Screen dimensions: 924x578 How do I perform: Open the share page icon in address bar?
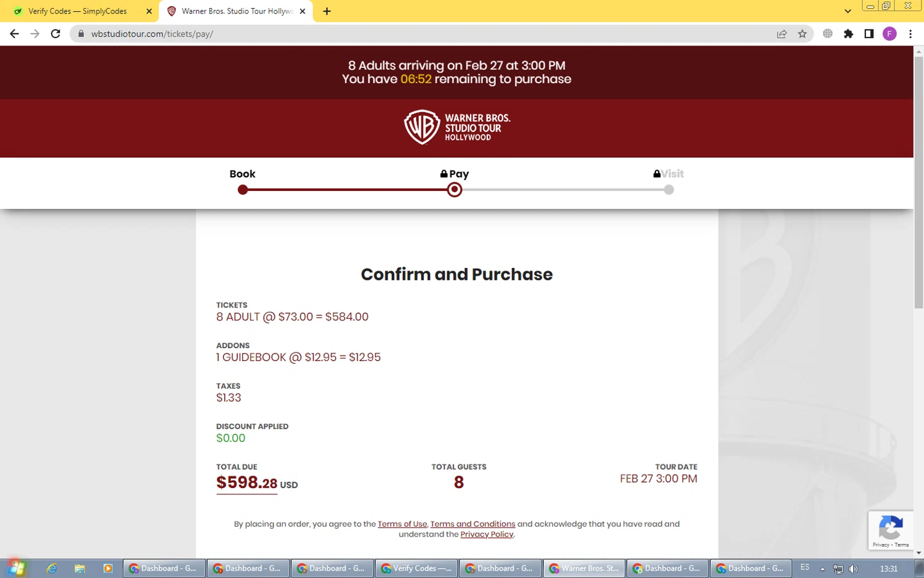[x=782, y=34]
